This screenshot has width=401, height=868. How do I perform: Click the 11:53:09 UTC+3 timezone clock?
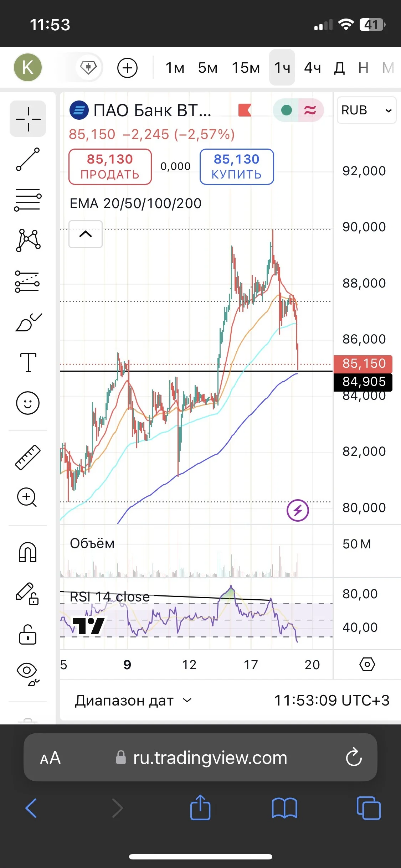click(331, 701)
